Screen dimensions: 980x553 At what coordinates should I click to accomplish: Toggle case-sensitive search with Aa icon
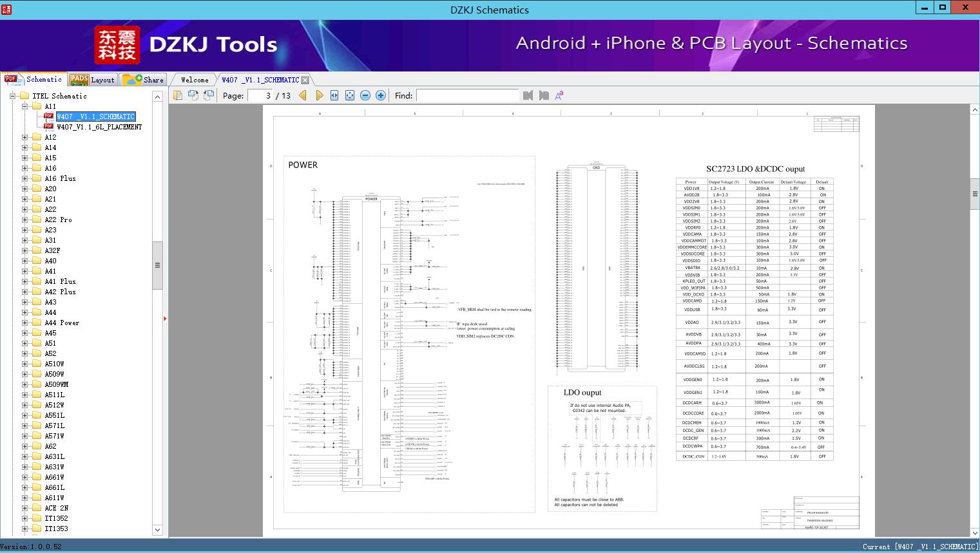click(x=559, y=95)
